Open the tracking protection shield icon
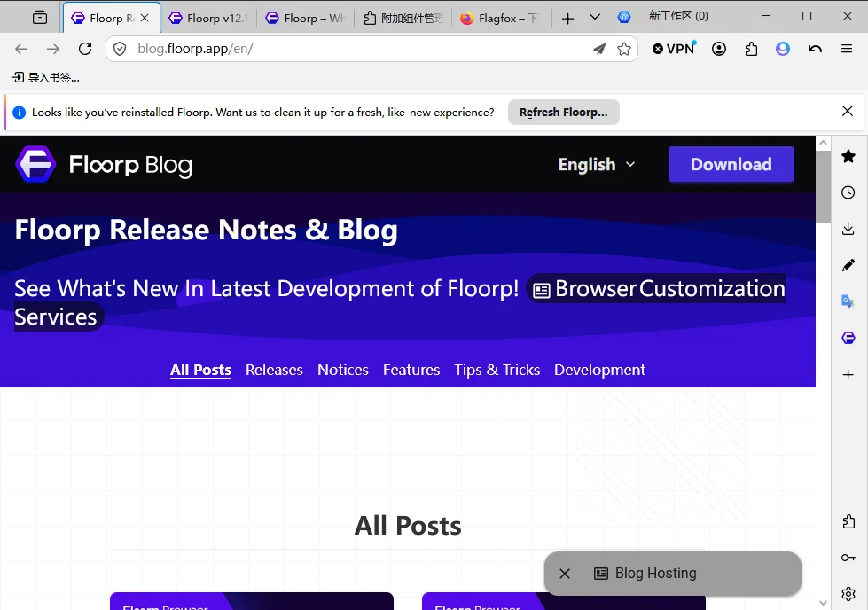 click(120, 50)
